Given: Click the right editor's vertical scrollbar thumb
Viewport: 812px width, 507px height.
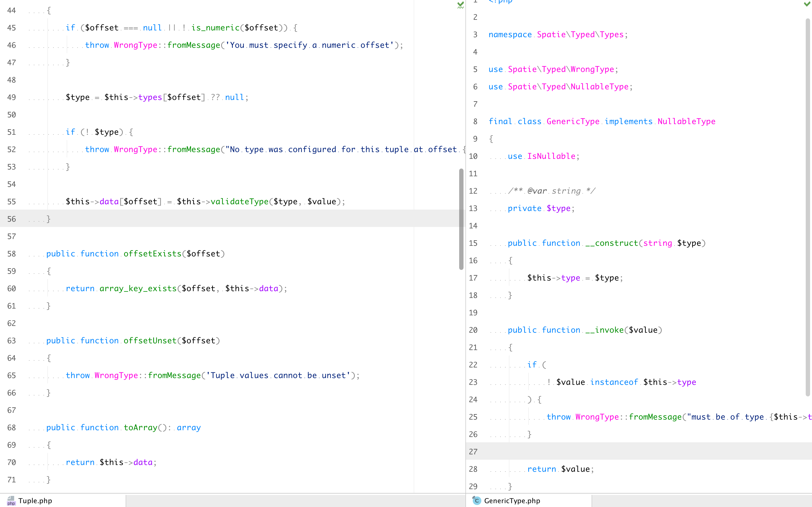Looking at the screenshot, I should pos(808,207).
